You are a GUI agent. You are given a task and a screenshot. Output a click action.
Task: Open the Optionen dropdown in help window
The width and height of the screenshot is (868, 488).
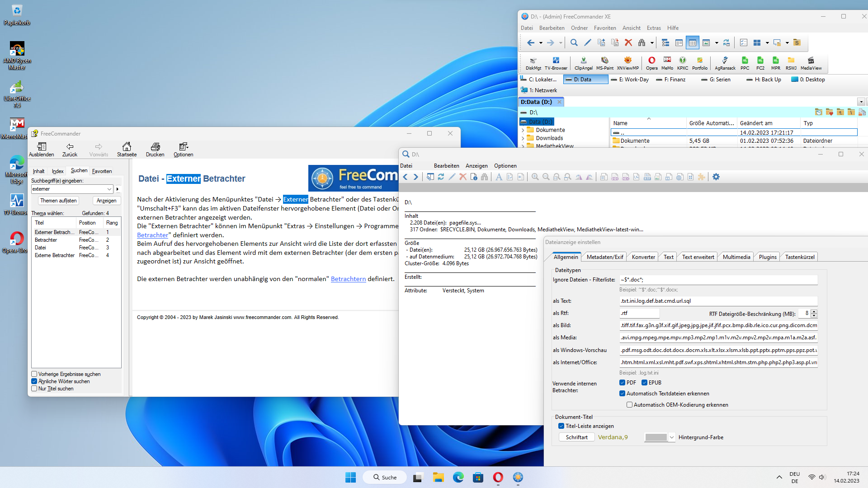click(183, 150)
